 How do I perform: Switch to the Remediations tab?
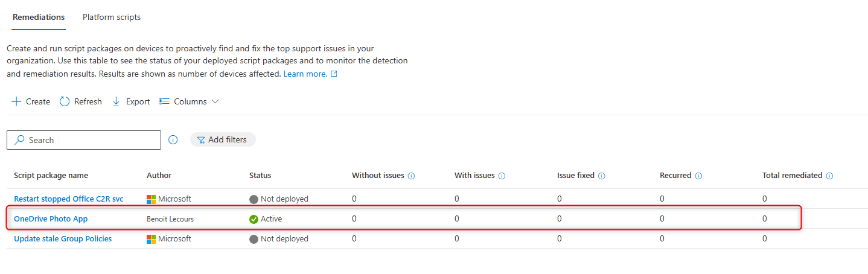click(x=39, y=17)
